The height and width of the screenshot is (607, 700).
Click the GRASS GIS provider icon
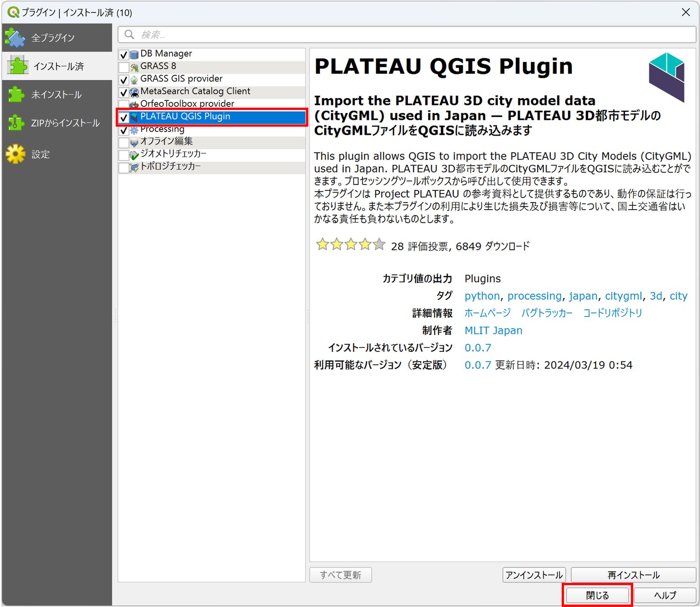pyautogui.click(x=134, y=80)
